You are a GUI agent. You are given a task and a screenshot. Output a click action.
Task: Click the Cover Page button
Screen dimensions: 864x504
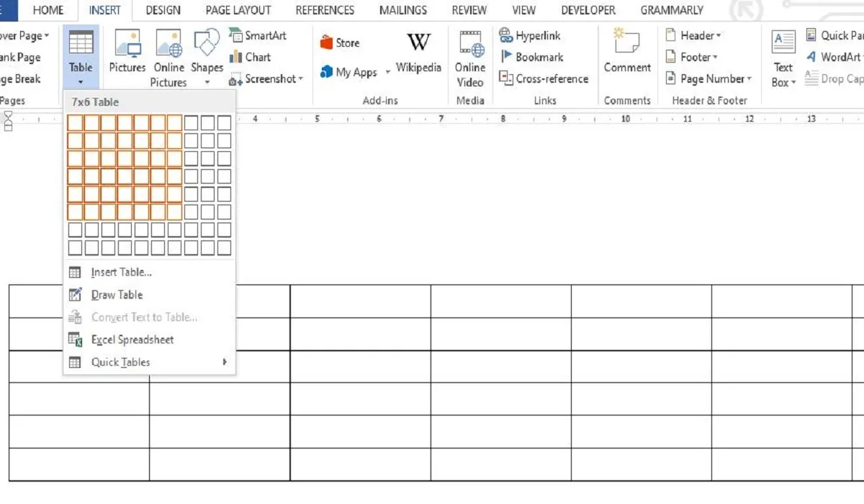(x=25, y=35)
